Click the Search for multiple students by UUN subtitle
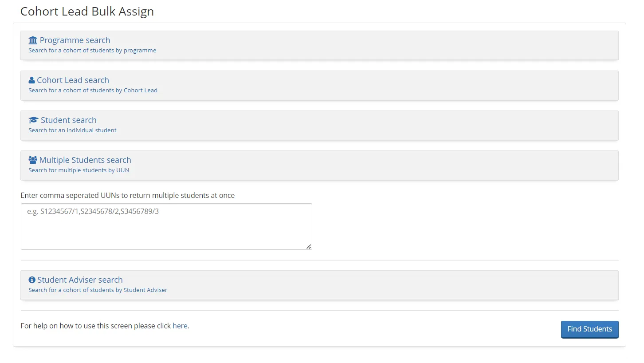Viewport: 644px width, 363px height. (79, 170)
